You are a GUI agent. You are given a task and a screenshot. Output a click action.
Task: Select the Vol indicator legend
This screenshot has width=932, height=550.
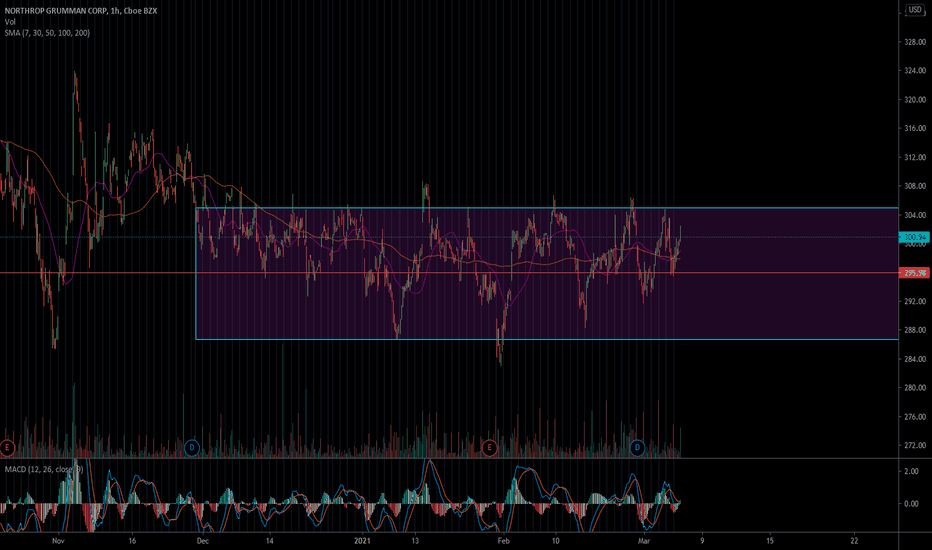10,22
